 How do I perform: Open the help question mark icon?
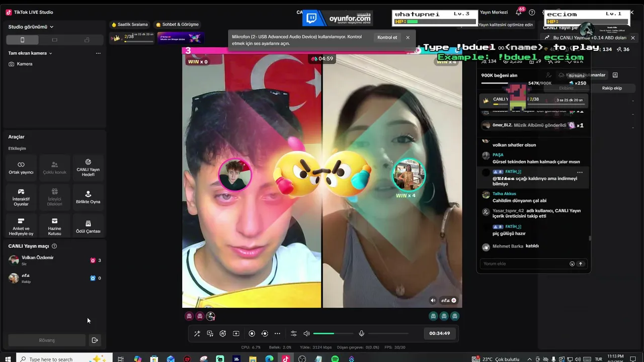(x=532, y=12)
